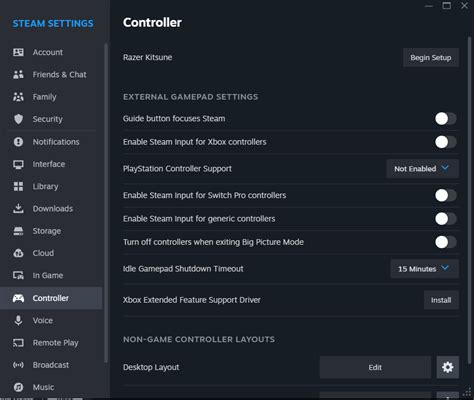Toggle Steam Input for generic controllers
This screenshot has width=474, height=400.
pos(446,219)
